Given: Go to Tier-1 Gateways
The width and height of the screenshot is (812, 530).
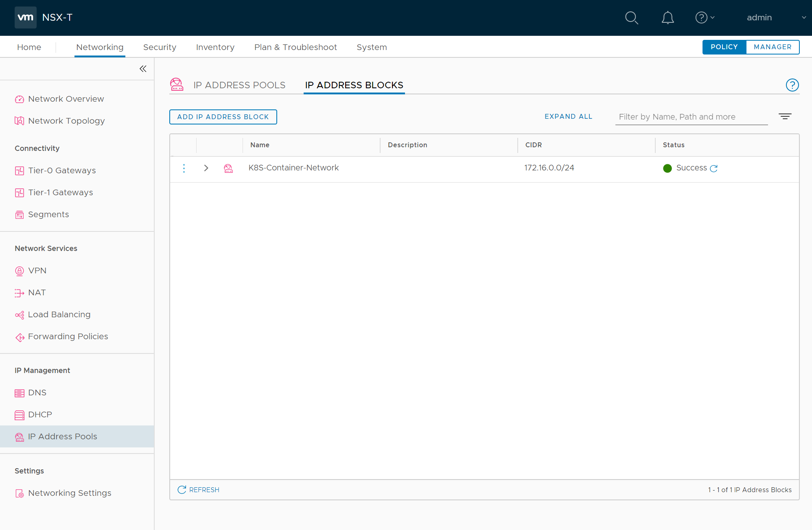Looking at the screenshot, I should tap(60, 192).
